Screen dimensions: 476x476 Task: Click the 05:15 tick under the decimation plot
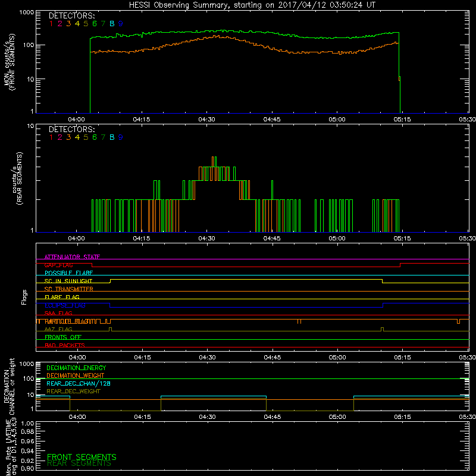coord(403,417)
